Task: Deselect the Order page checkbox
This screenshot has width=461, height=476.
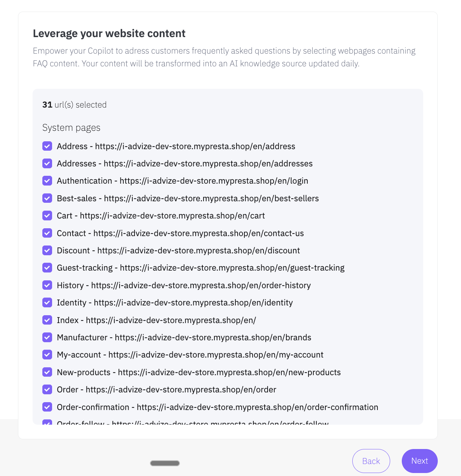Action: (x=47, y=389)
